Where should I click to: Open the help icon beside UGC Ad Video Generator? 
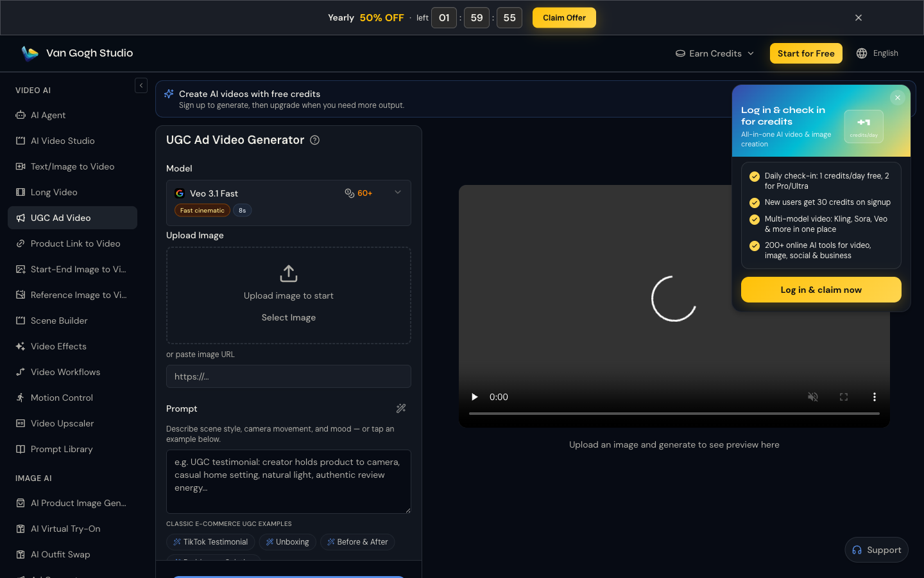[315, 140]
